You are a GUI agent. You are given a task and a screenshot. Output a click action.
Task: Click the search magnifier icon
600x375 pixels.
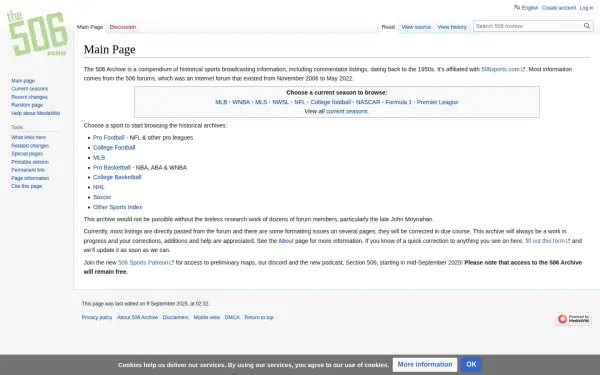587,26
